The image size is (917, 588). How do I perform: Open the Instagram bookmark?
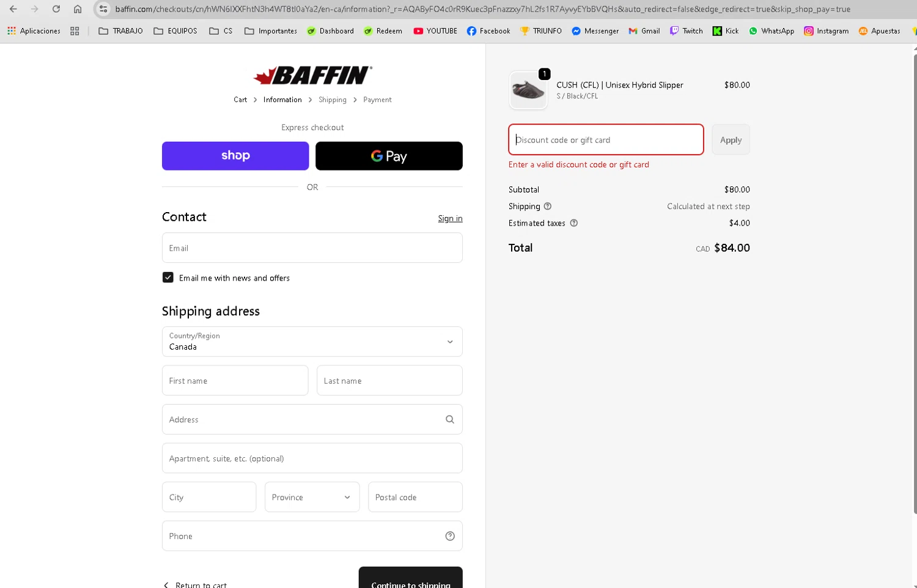pyautogui.click(x=826, y=31)
